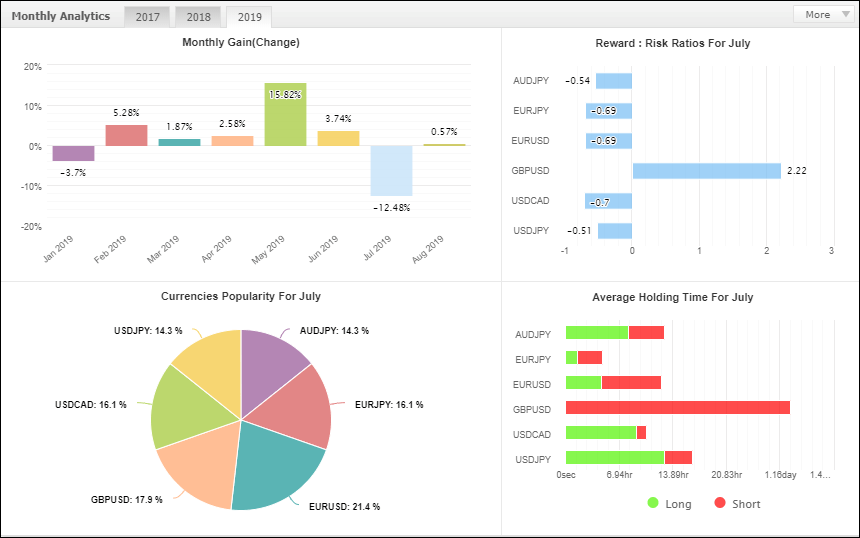This screenshot has width=860, height=538.
Task: Click the 'AUDJPY: 14.3 %' pie label
Action: click(334, 331)
